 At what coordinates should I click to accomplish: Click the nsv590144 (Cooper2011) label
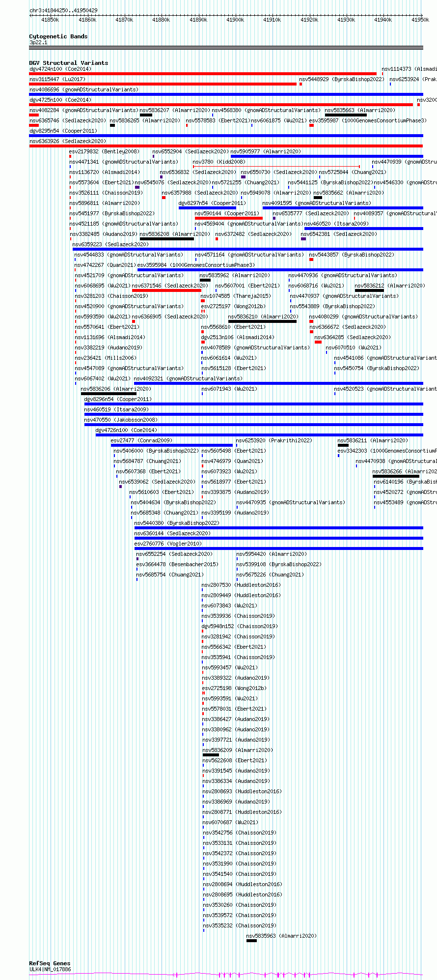(227, 213)
